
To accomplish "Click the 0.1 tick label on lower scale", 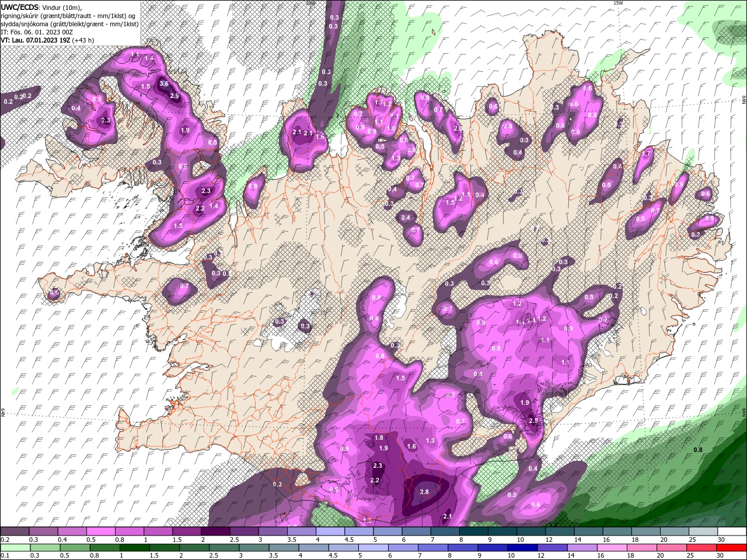I will click(x=5, y=556).
